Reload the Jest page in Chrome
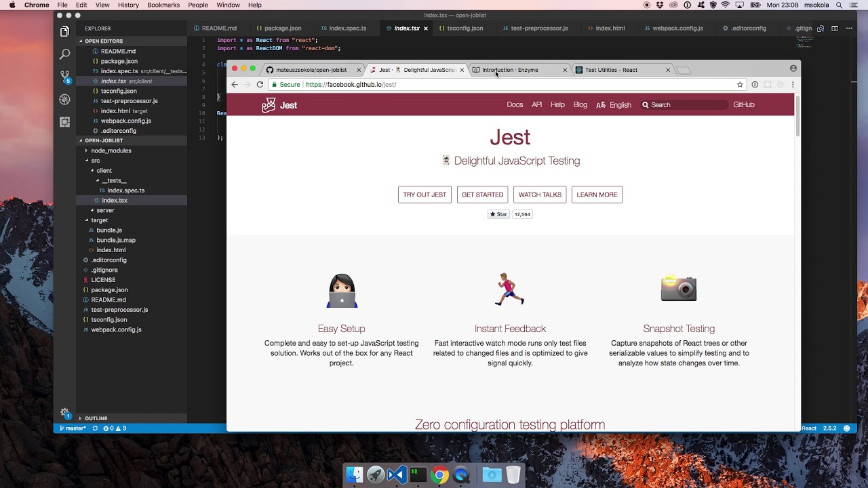This screenshot has width=868, height=488. (260, 85)
